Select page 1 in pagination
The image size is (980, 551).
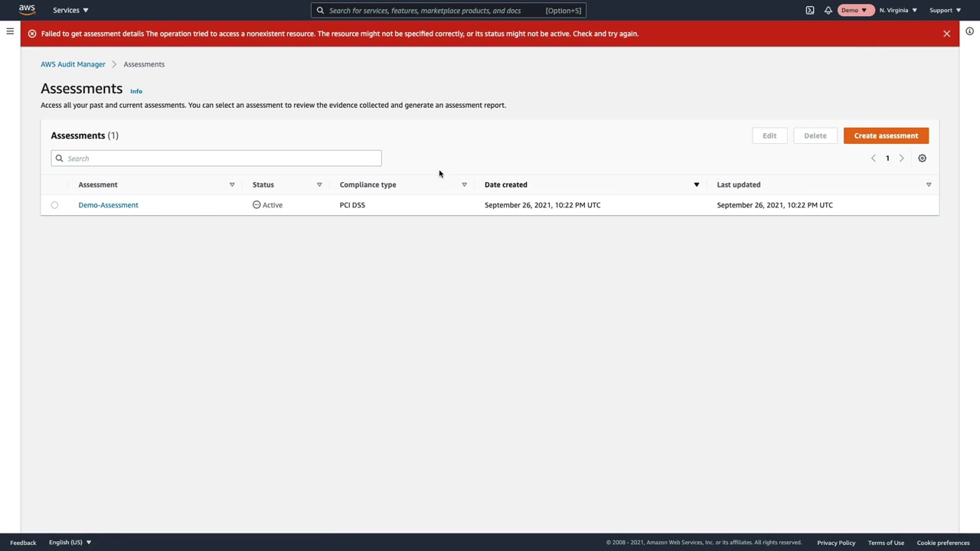click(887, 158)
